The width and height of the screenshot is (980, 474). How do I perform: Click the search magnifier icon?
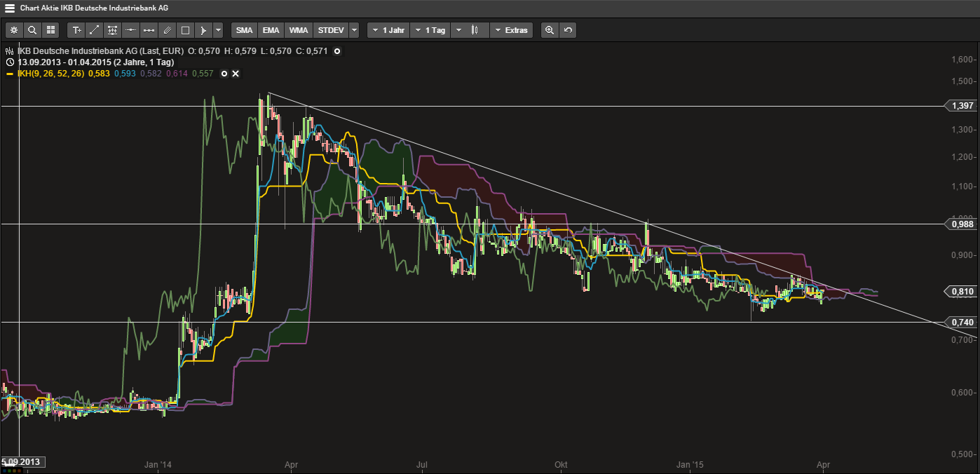coord(32,30)
